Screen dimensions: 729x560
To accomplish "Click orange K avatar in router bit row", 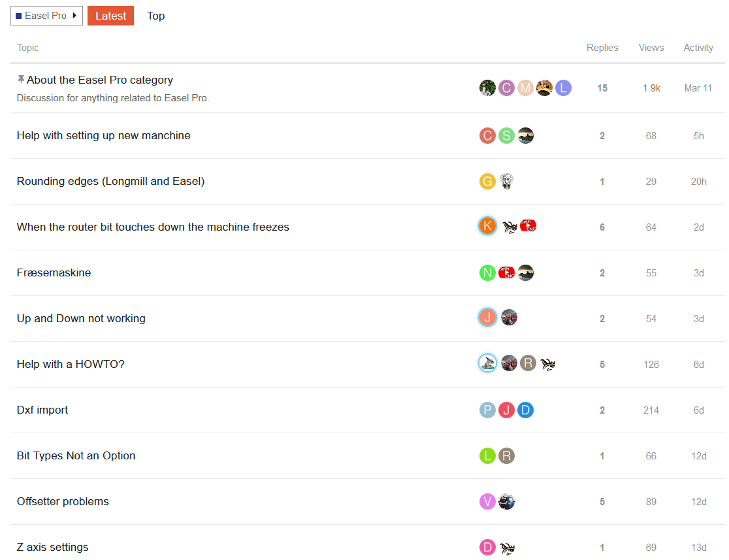I will coord(487,226).
